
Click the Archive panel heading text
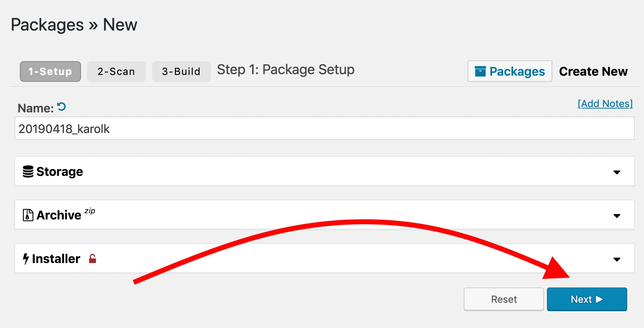point(59,215)
